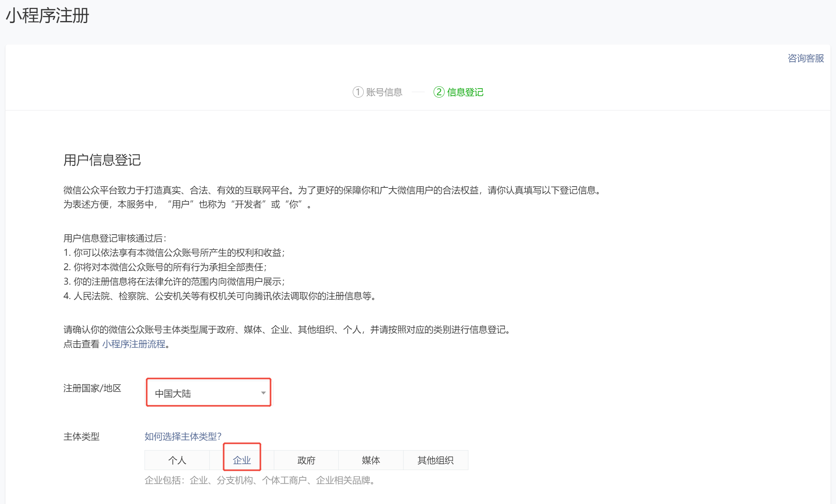Click the 企业包括 hint text below options

click(260, 481)
